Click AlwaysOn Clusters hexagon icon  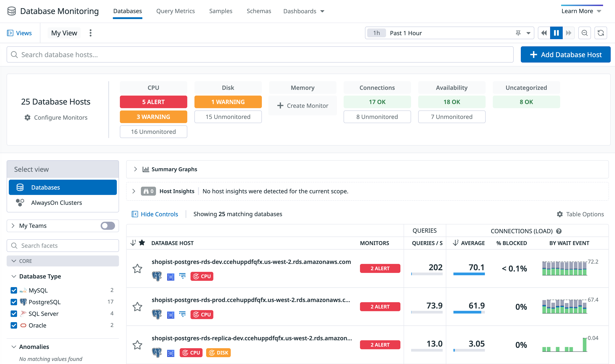pyautogui.click(x=20, y=203)
